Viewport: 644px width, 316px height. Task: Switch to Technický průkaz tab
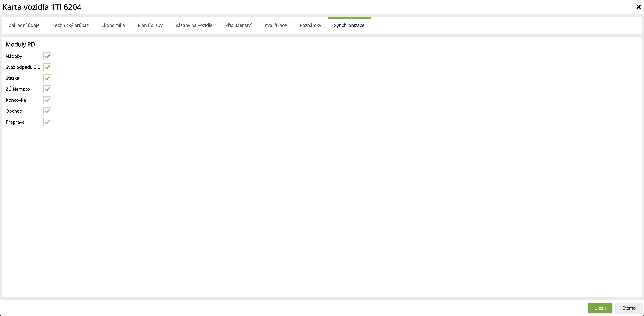click(71, 25)
